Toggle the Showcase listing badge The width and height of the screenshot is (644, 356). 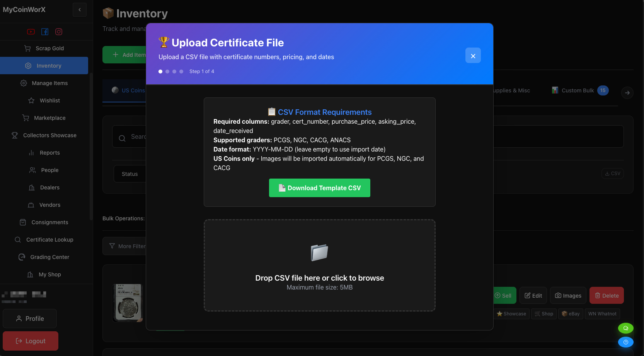(511, 313)
